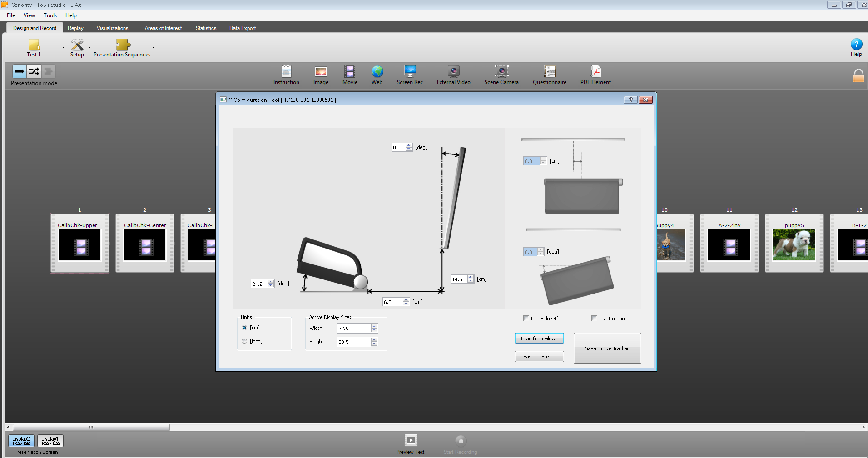Enable the Use Rotation checkbox
868x458 pixels.
pyautogui.click(x=594, y=319)
